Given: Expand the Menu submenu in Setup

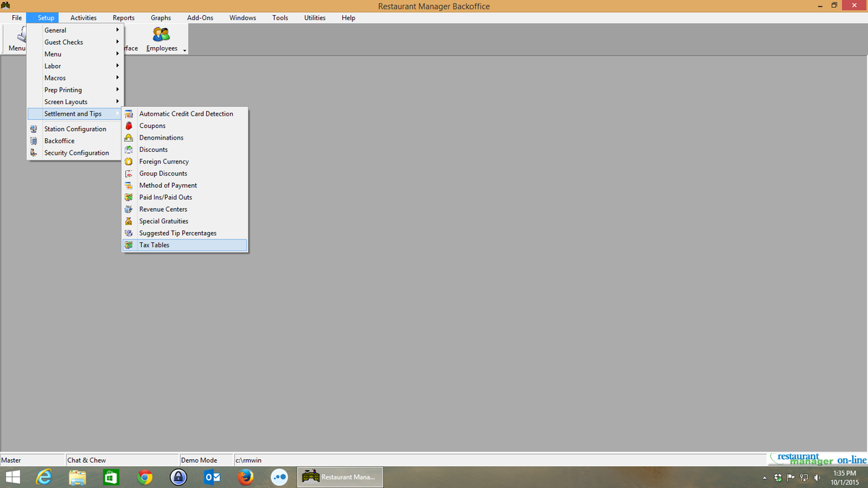Looking at the screenshot, I should pos(75,54).
